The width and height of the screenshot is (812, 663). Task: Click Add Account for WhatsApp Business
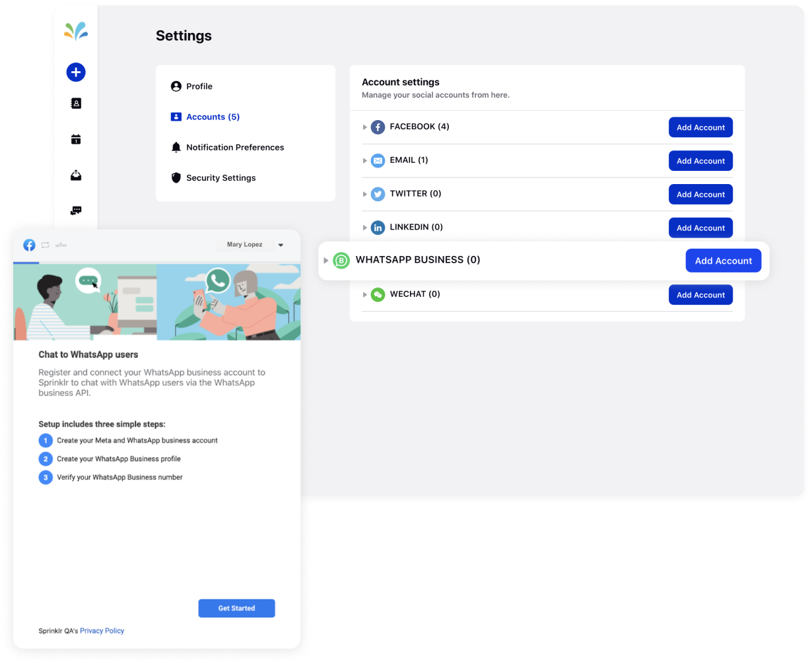click(724, 261)
